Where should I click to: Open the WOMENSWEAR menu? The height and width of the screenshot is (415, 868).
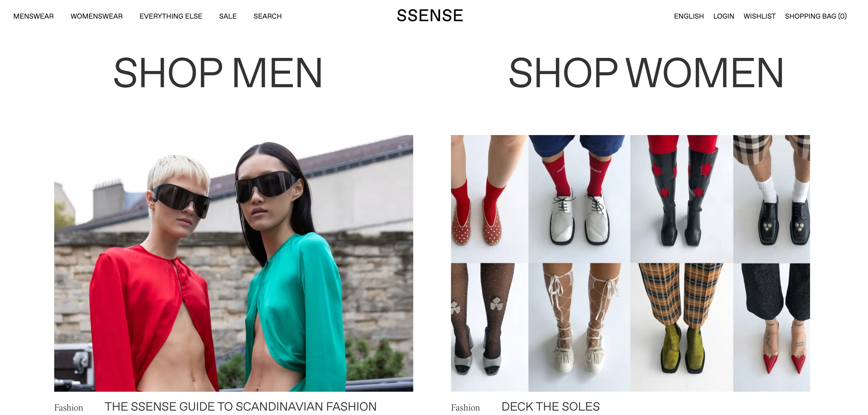click(x=96, y=16)
